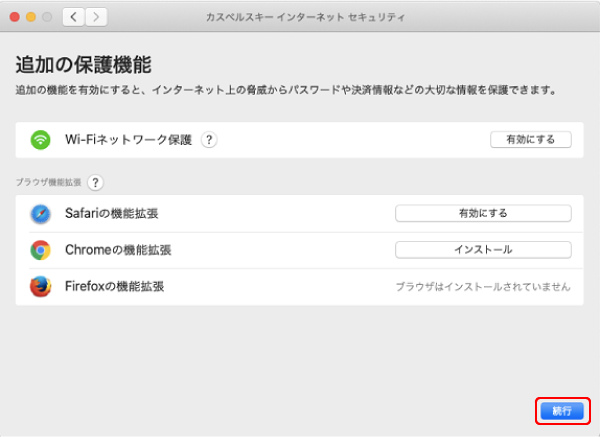Go back with the left arrow button
Screen dimensions: 600x437
(73, 17)
